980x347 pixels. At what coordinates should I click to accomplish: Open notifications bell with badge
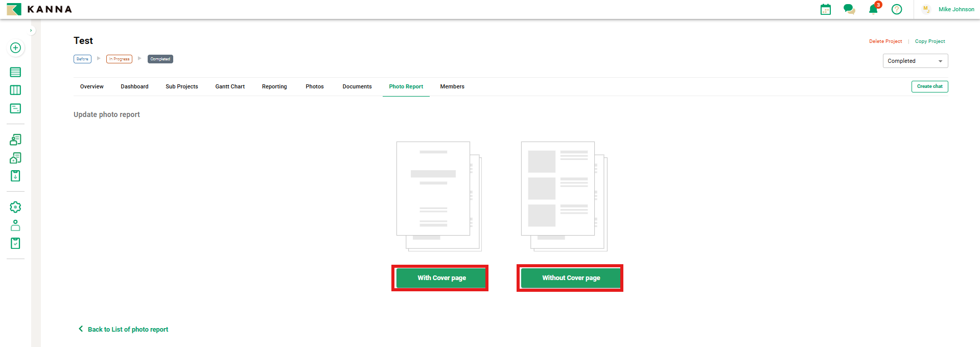[x=873, y=9]
